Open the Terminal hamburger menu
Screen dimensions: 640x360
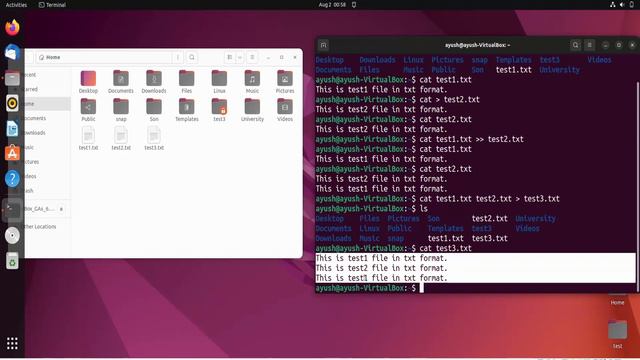click(589, 45)
